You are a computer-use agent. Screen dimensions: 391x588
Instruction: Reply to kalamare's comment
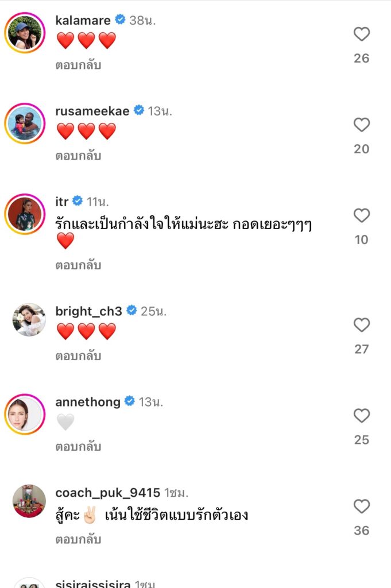coord(78,65)
